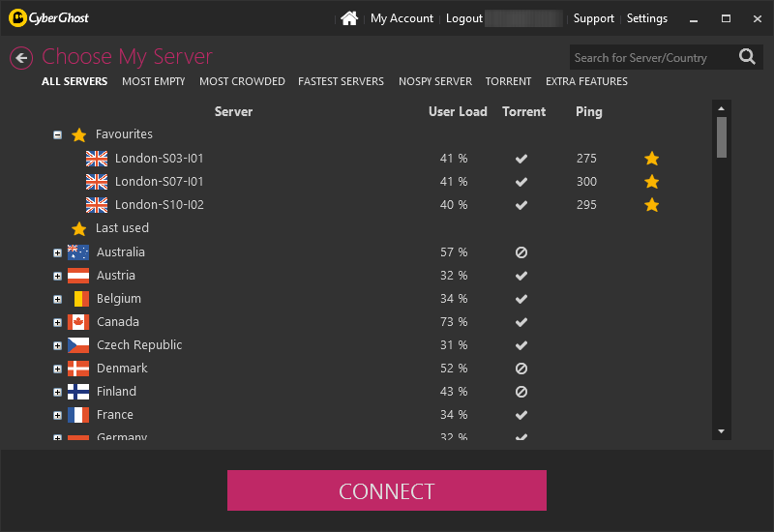Expand the France server list
The width and height of the screenshot is (774, 532).
[x=58, y=415]
